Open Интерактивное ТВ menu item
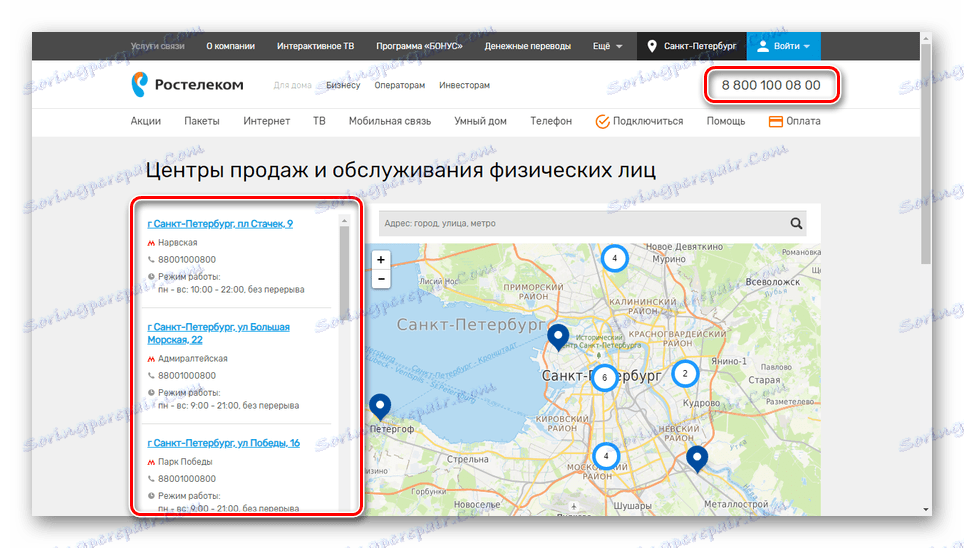This screenshot has width=964, height=548. point(315,46)
